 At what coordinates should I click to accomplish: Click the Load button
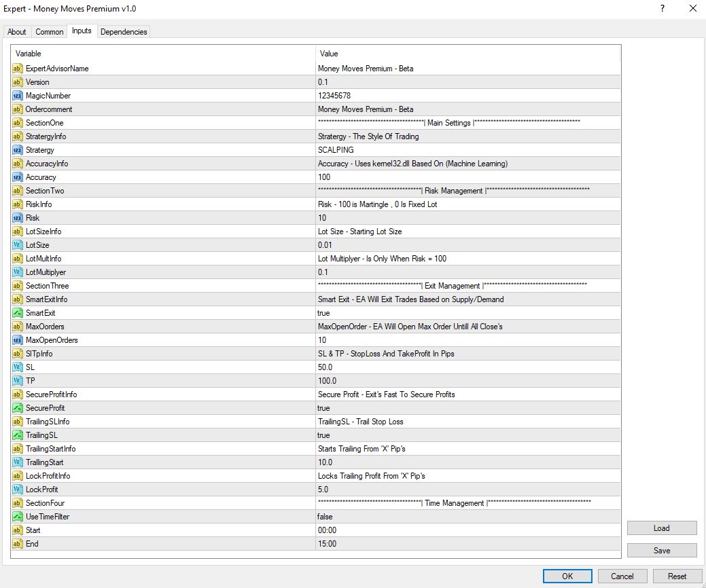pyautogui.click(x=662, y=528)
